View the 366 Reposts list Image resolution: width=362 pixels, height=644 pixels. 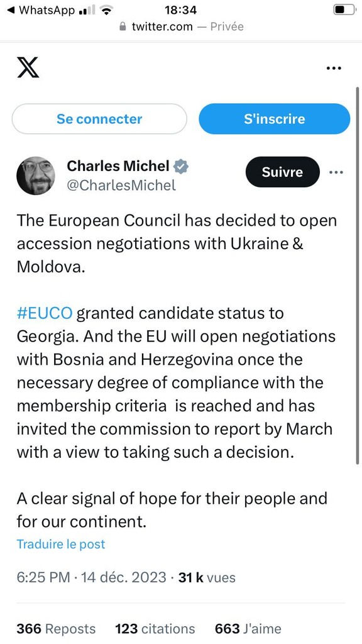[56, 629]
